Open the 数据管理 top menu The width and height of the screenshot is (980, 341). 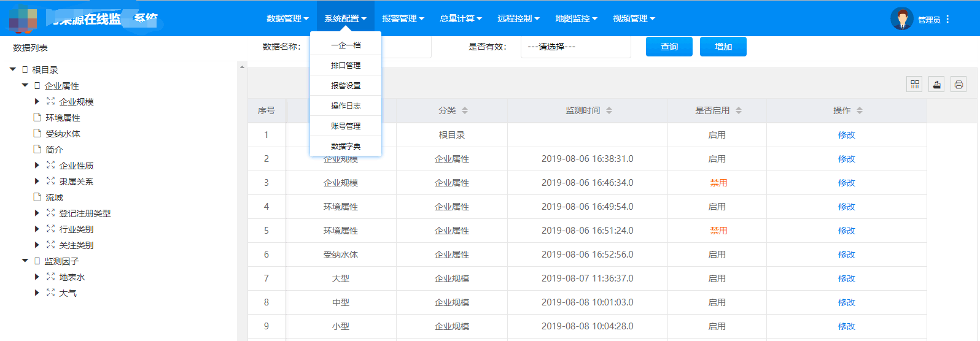click(x=287, y=18)
